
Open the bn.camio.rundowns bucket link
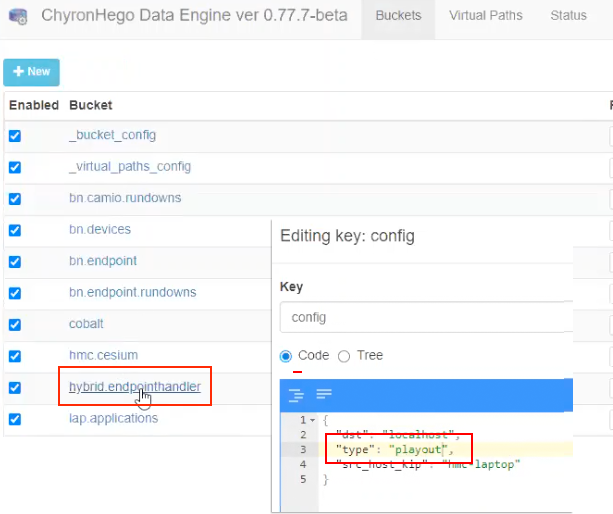pyautogui.click(x=125, y=198)
